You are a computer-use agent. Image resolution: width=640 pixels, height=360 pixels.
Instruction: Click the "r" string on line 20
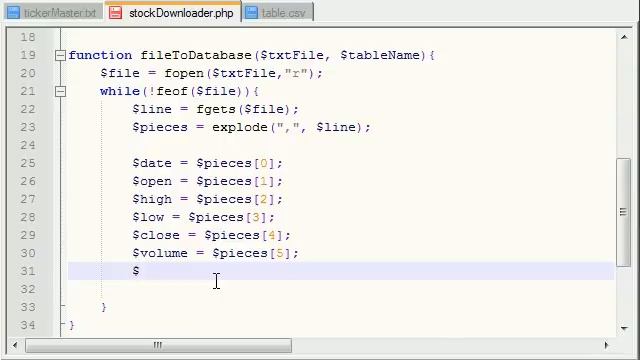(296, 73)
